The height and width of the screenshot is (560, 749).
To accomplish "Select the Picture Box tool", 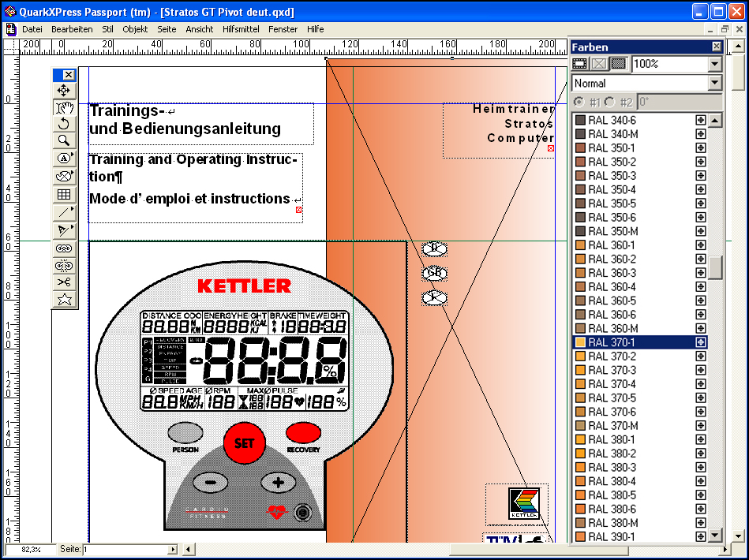I will pyautogui.click(x=64, y=176).
